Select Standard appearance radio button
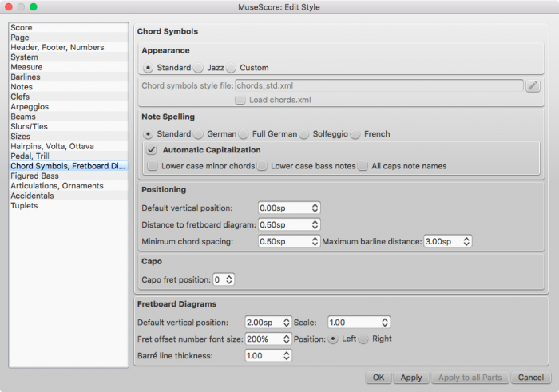559x392 pixels. click(148, 68)
